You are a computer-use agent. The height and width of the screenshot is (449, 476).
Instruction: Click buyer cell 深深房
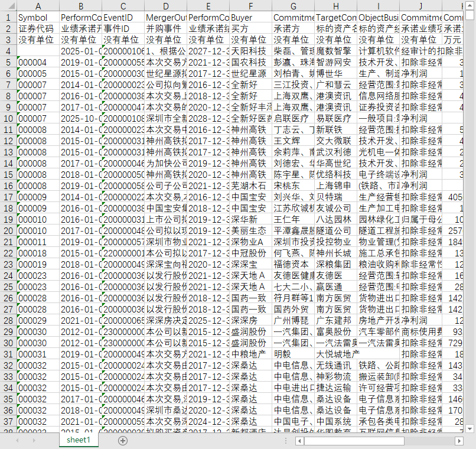tap(251, 321)
